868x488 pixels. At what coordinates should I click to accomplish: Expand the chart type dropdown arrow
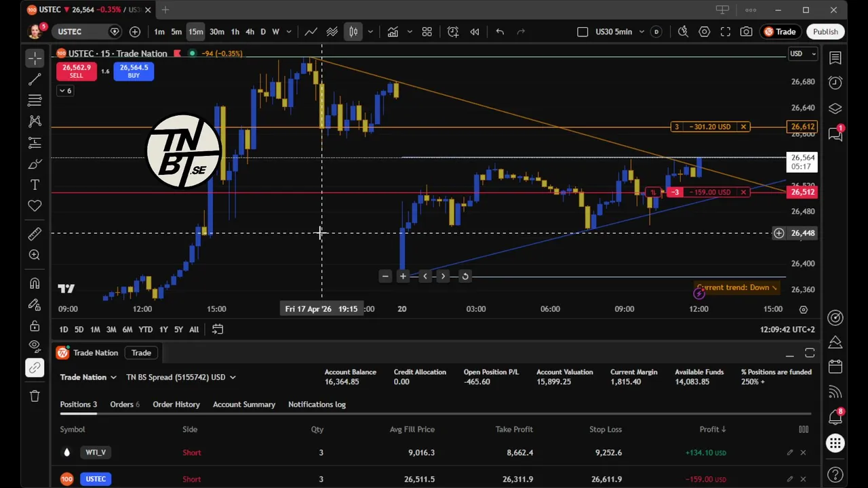click(370, 32)
